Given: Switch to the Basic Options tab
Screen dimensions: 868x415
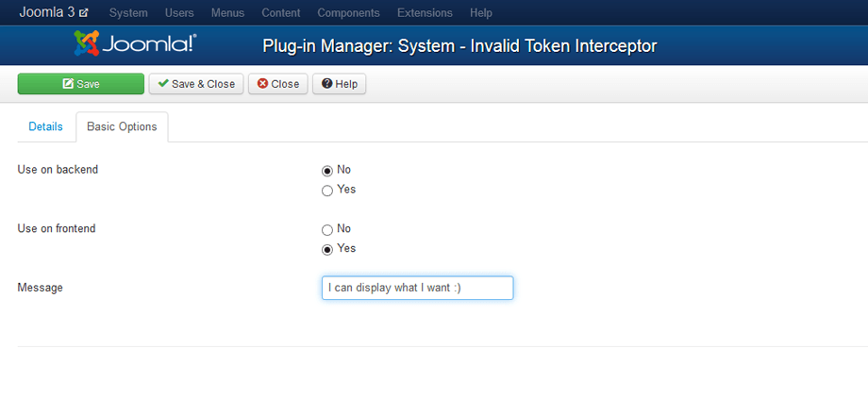Looking at the screenshot, I should [122, 126].
